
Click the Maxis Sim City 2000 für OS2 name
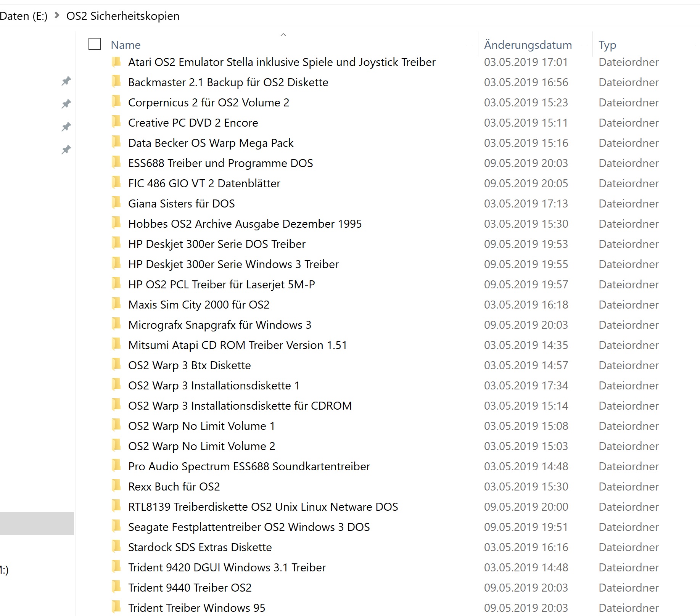[x=199, y=304]
